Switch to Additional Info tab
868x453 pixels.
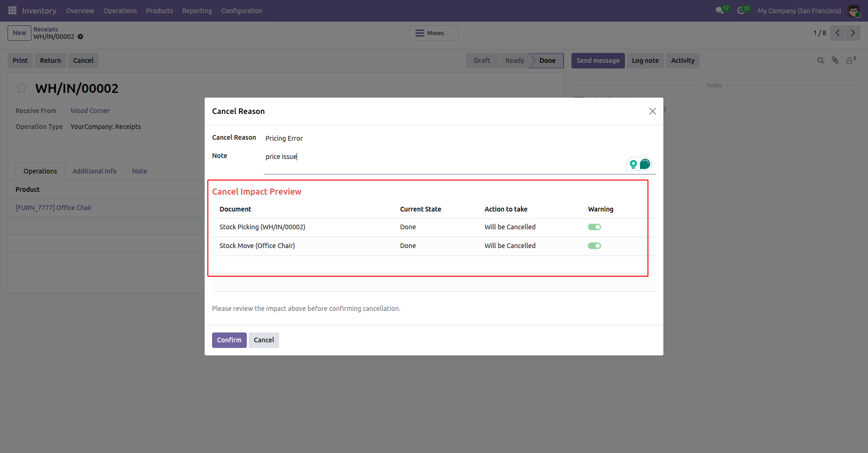click(x=94, y=171)
